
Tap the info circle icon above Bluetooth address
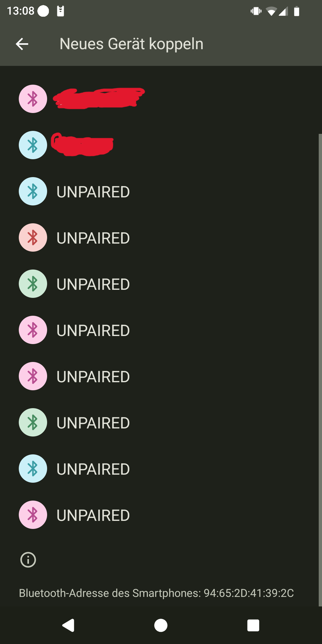[x=28, y=560]
